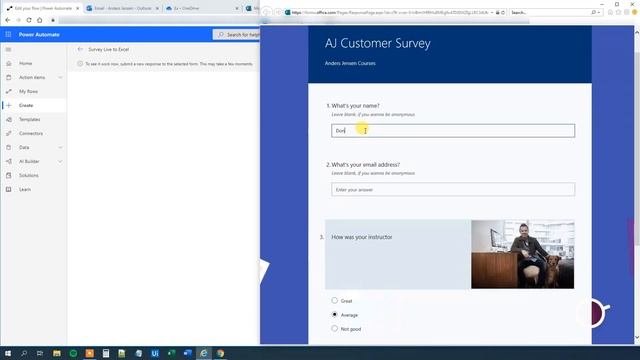Open the Windows Start menu

[x=8, y=353]
